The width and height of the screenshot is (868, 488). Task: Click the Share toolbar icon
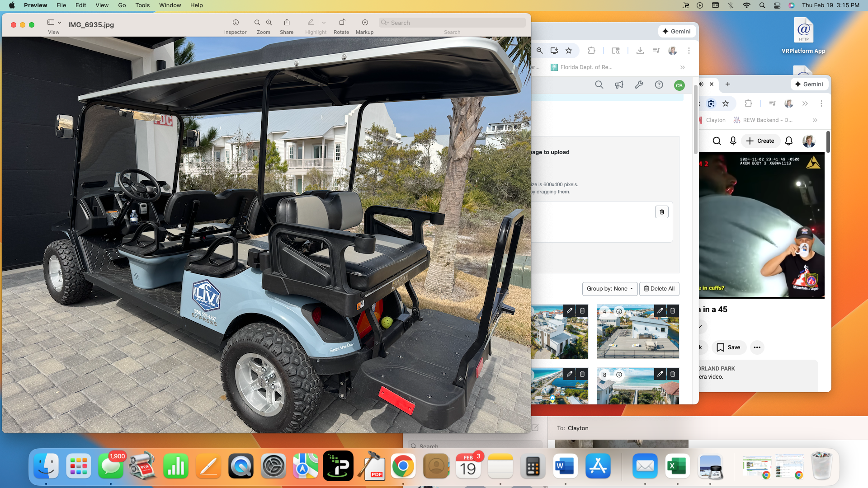287,23
